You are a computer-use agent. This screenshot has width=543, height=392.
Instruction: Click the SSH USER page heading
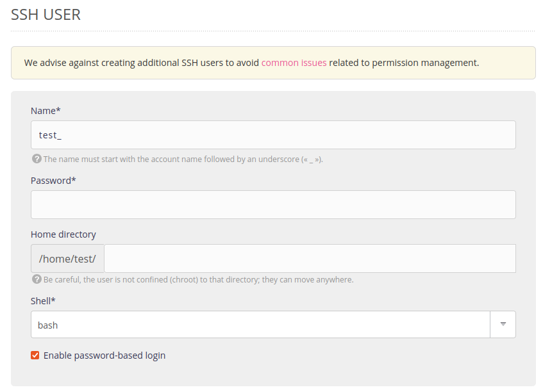click(x=46, y=14)
